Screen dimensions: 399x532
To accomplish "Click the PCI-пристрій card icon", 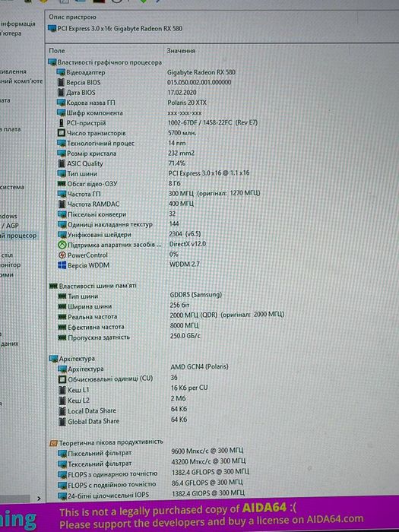I will [62, 123].
